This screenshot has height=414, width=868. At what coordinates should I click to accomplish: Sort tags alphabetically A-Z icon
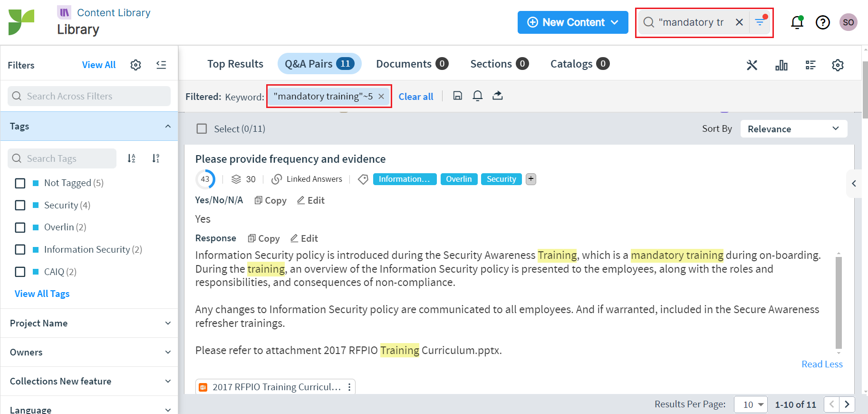(132, 158)
